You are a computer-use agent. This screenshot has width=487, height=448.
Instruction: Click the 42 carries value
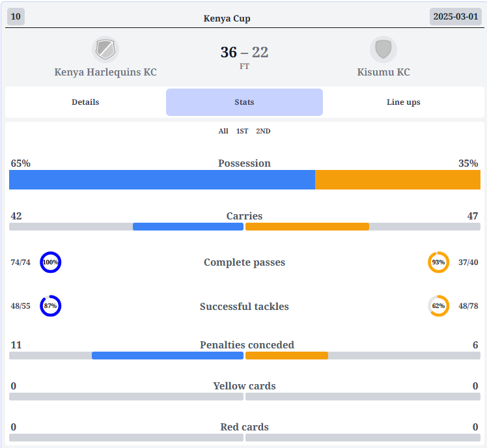point(16,216)
